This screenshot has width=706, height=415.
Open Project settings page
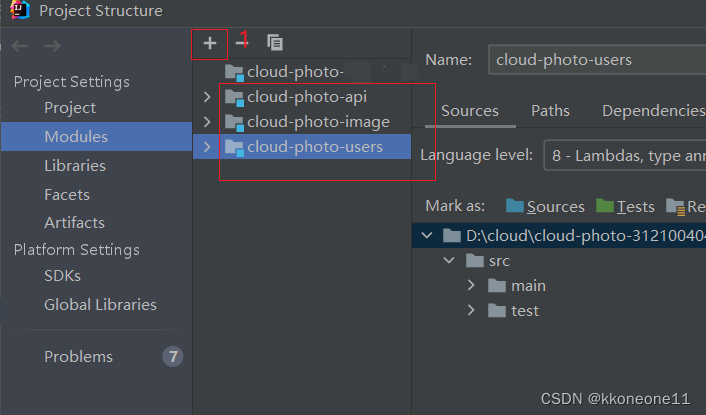coord(70,108)
